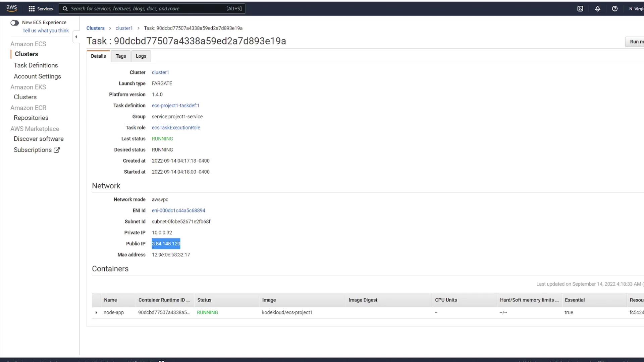Viewport: 644px width, 362px height.
Task: Open the Services grid menu icon
Action: pos(32,9)
